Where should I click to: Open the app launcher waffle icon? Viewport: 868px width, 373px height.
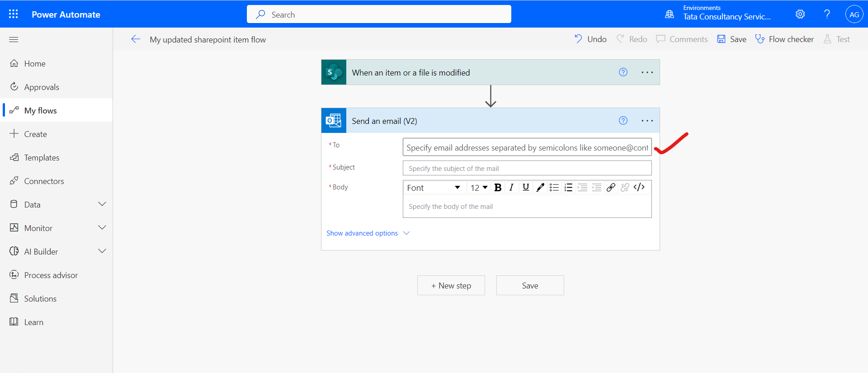[14, 14]
